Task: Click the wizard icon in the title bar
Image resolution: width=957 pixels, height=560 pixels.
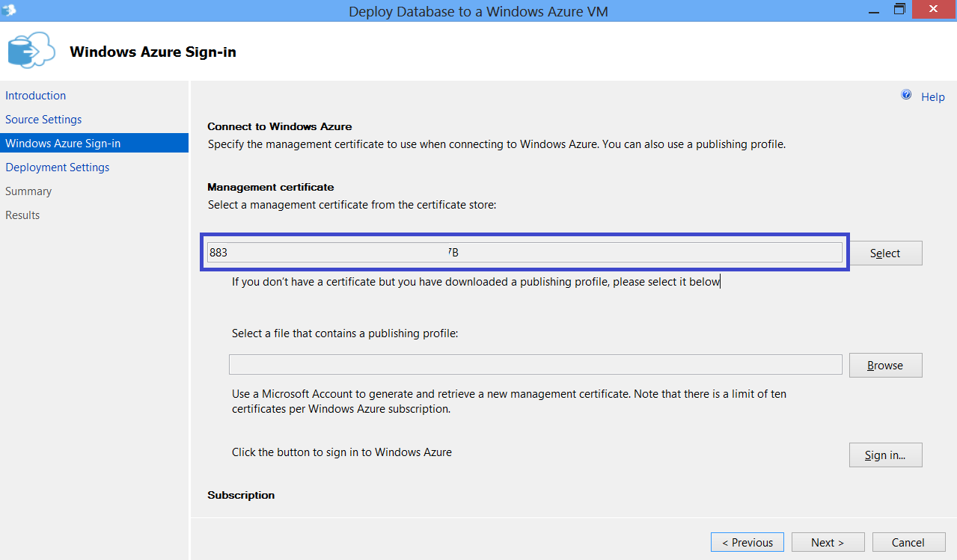Action: [8, 10]
